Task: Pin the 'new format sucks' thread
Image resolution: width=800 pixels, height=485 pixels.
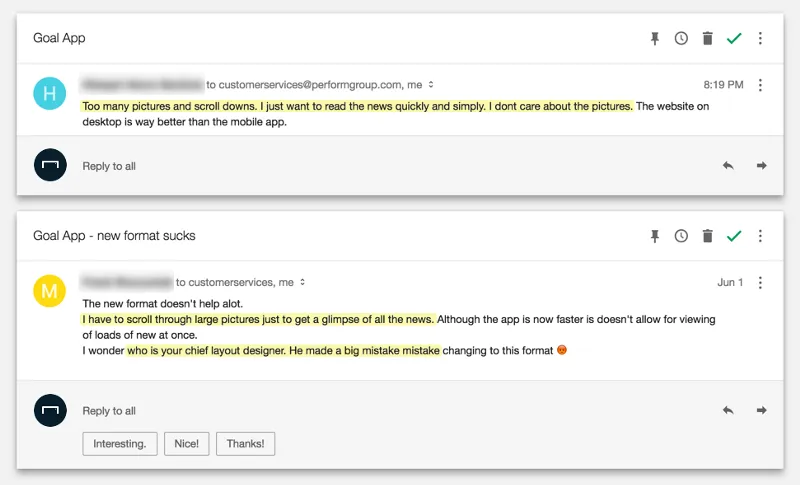Action: click(655, 236)
